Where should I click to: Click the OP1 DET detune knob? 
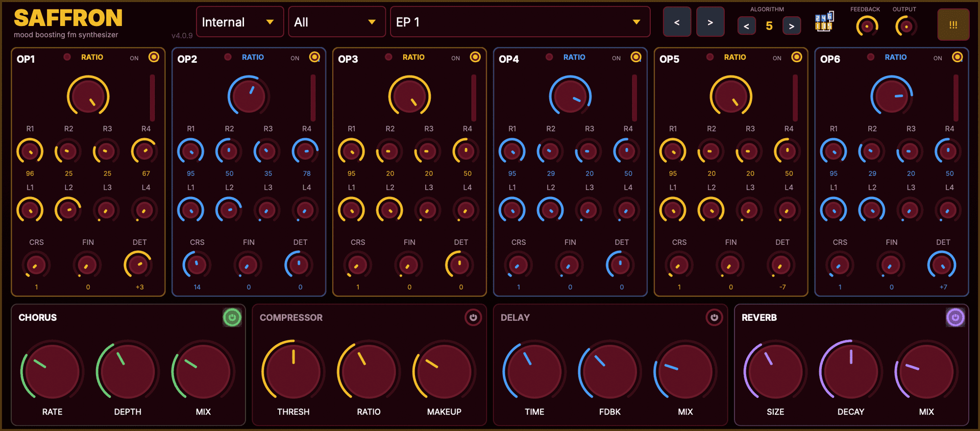coord(139,265)
